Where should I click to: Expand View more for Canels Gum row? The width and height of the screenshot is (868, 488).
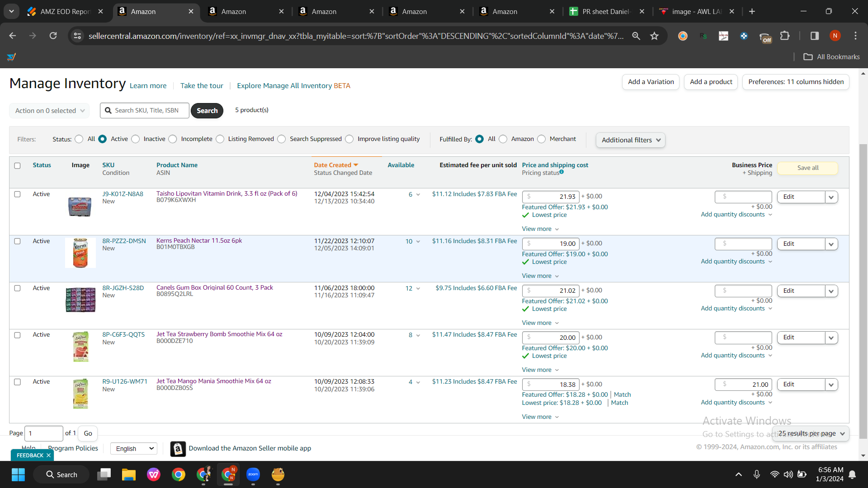(540, 323)
